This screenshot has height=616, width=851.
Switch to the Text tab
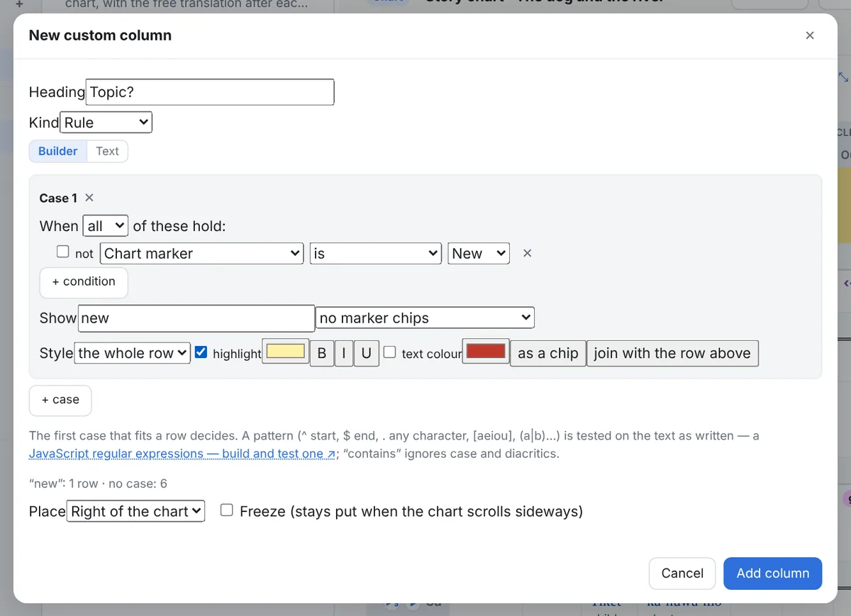click(107, 151)
